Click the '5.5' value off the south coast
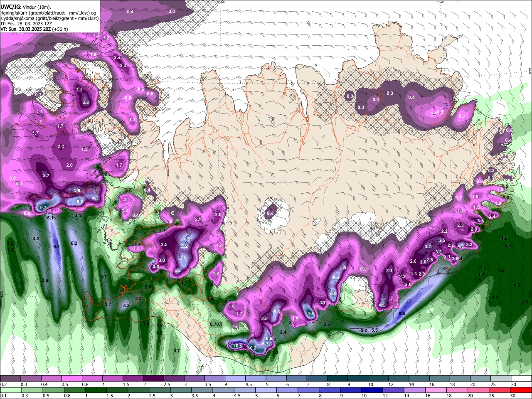 coord(374,330)
